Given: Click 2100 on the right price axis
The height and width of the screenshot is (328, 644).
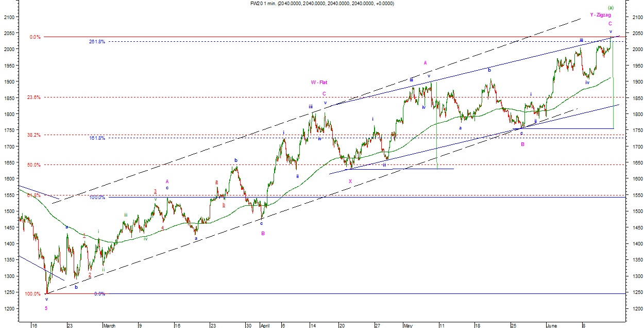Looking at the screenshot, I should 635,17.
